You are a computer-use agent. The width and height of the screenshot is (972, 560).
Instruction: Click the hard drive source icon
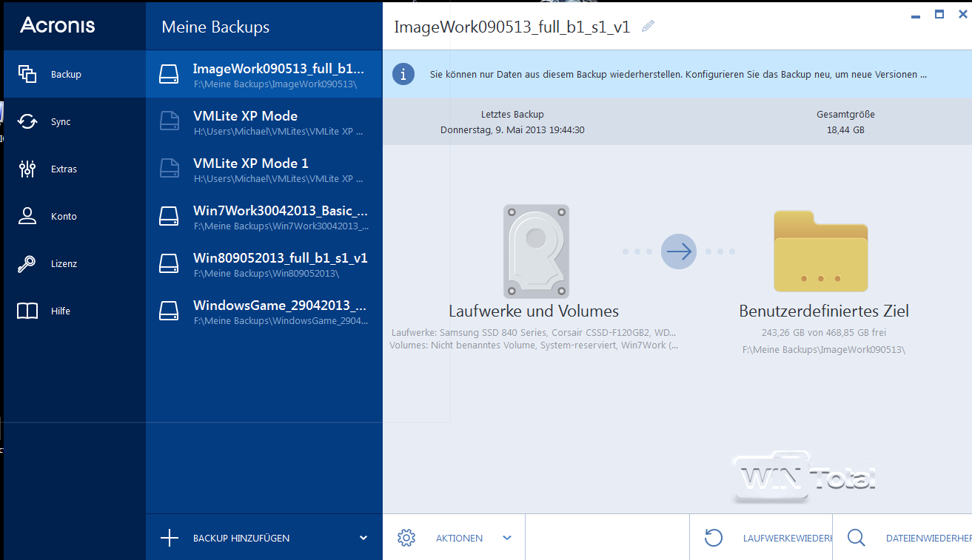[536, 252]
